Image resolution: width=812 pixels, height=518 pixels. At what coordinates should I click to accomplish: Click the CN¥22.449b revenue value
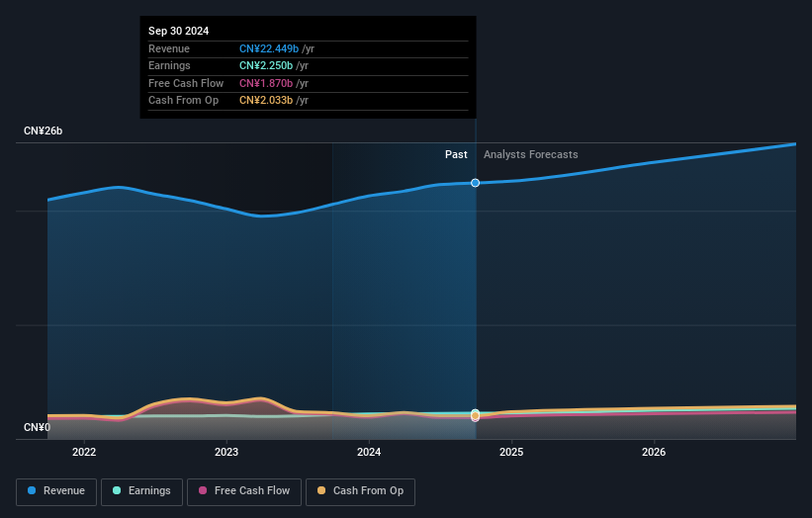click(269, 48)
